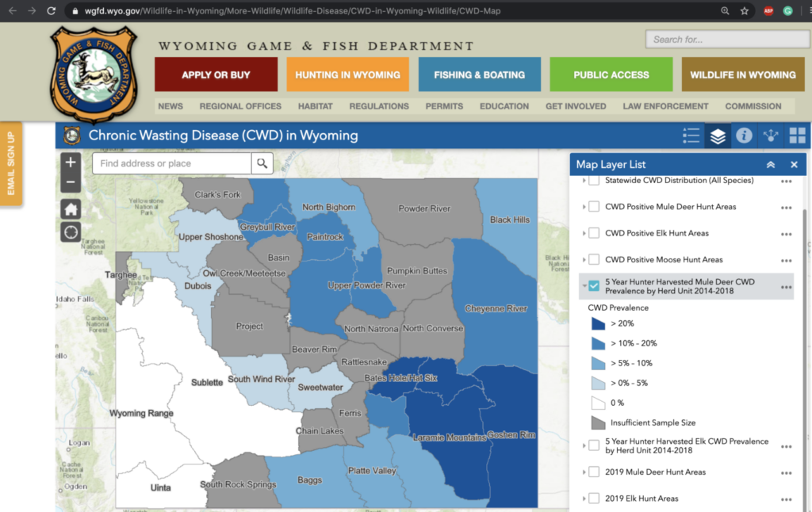The height and width of the screenshot is (512, 812).
Task: Collapse the Map Layer List panel
Action: 771,165
